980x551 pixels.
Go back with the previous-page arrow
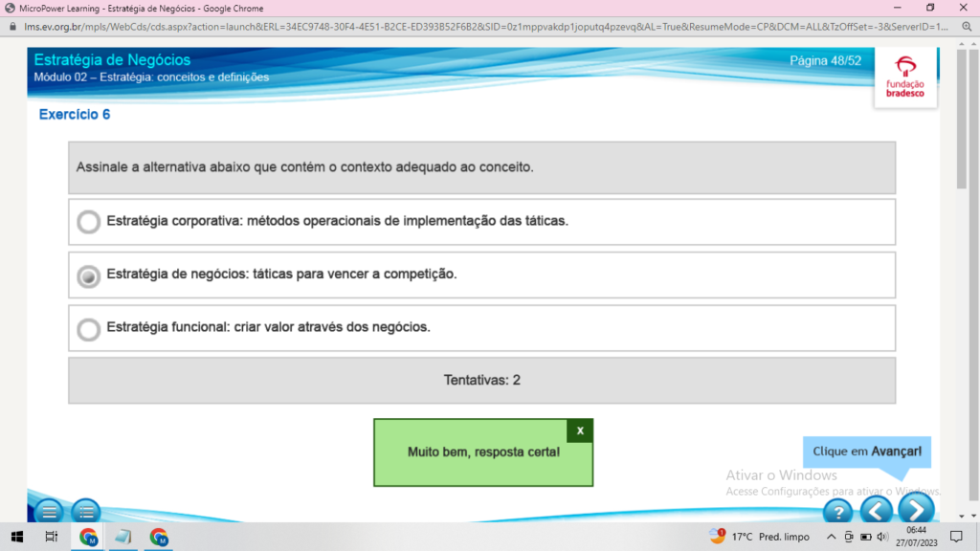(x=877, y=511)
